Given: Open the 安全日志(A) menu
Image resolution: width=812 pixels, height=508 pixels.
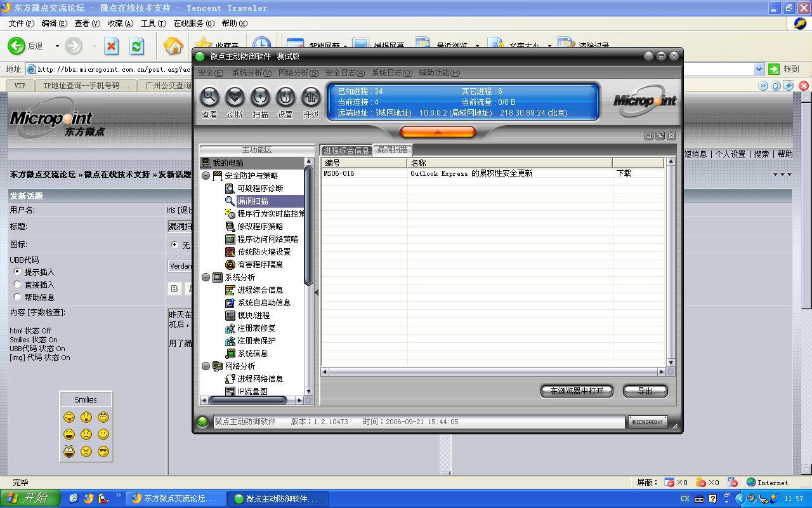Looking at the screenshot, I should [x=345, y=73].
